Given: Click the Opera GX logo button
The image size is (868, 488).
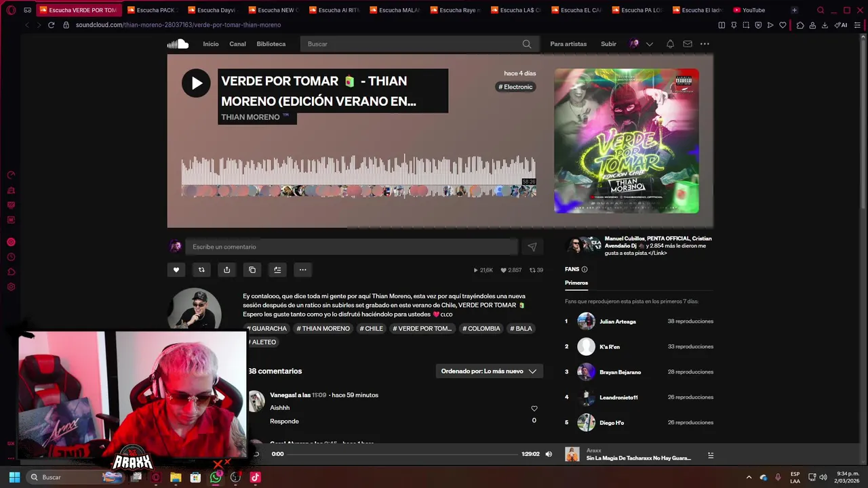Looking at the screenshot, I should click(11, 10).
